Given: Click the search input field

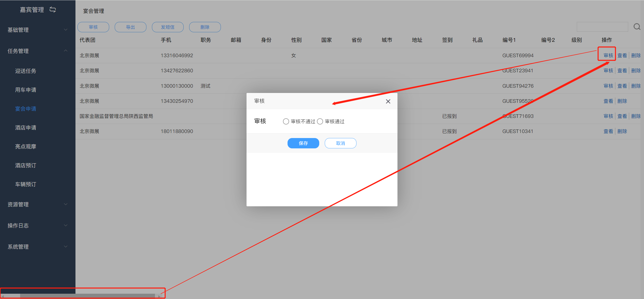Looking at the screenshot, I should coord(602,27).
